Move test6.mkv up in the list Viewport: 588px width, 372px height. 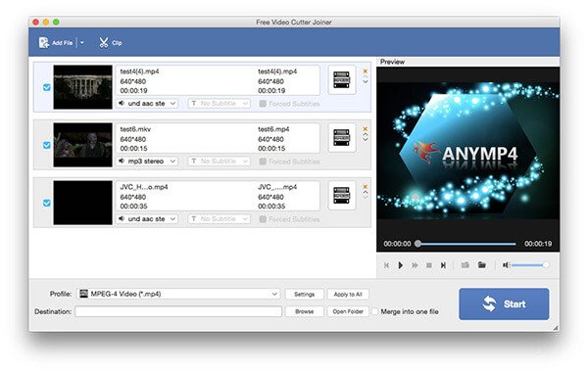click(365, 134)
